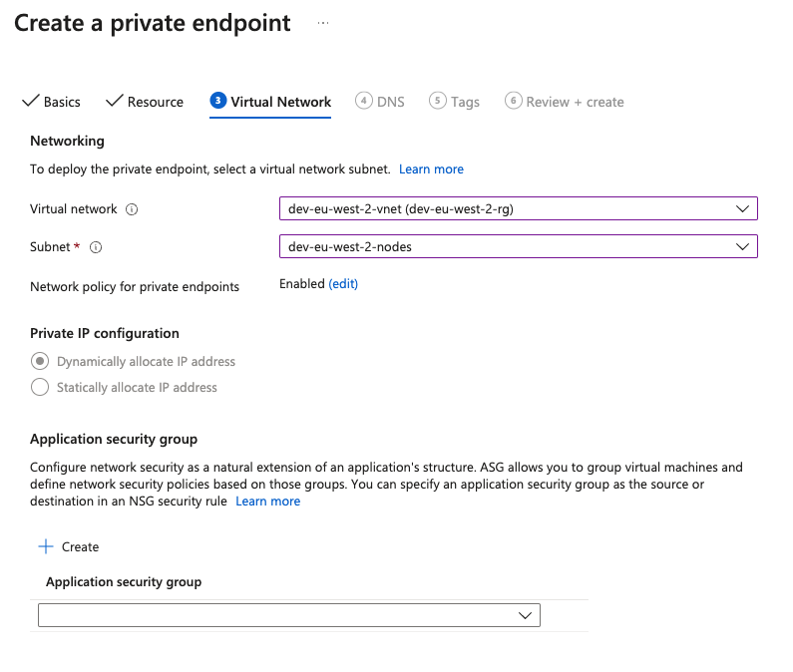Click the edit link for network policy
Screen dimensions: 793x672
(343, 284)
